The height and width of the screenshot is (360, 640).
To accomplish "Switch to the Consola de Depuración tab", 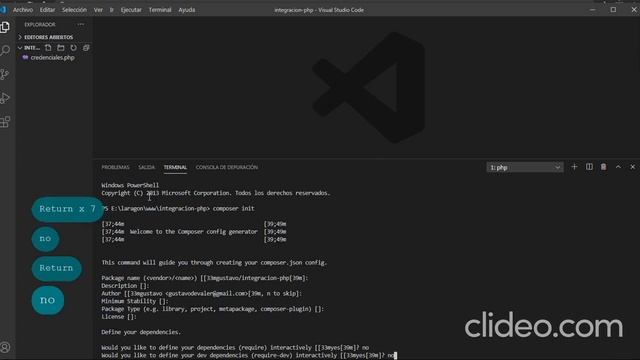I will click(227, 167).
